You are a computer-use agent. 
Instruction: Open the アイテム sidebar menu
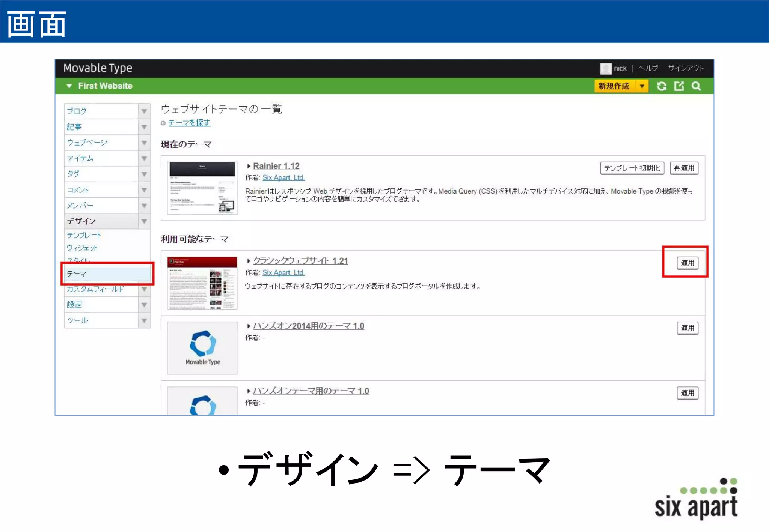click(x=101, y=158)
